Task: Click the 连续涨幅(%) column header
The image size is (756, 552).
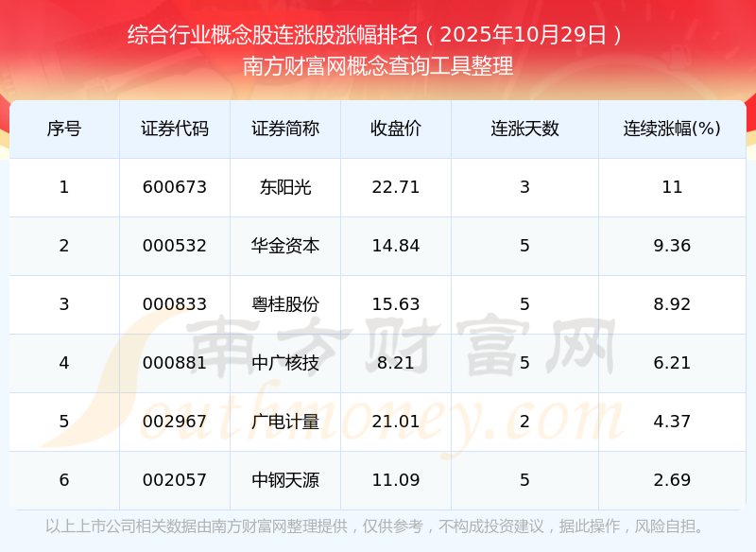Action: (x=672, y=129)
